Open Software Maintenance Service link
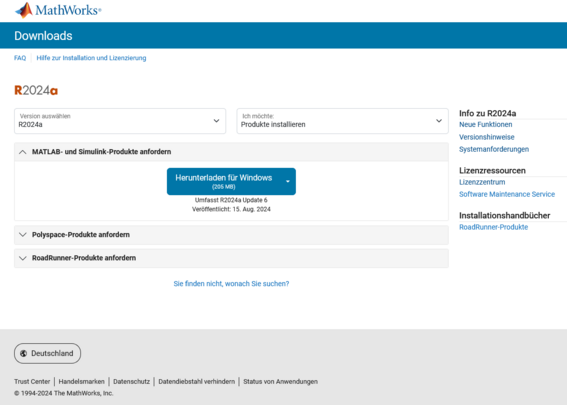This screenshot has width=567, height=405. (x=507, y=195)
